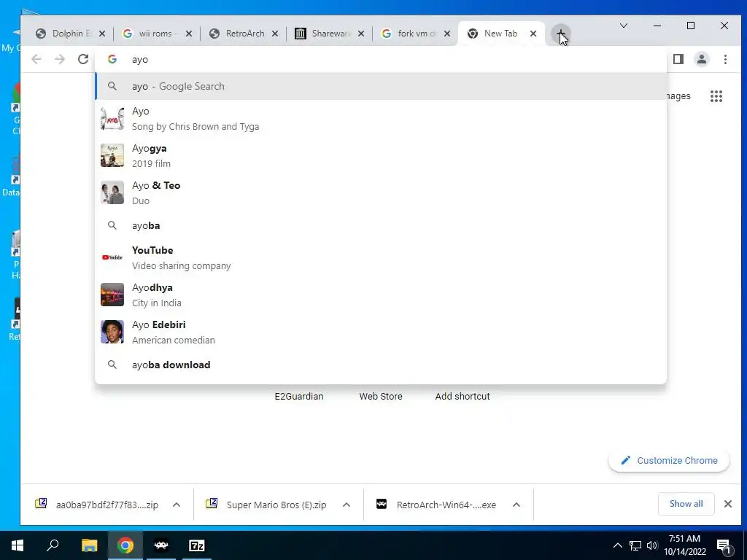Click Show all downloads
Viewport: 747px width, 560px height.
686,504
